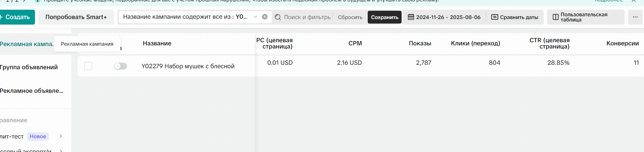Close the top notification banner
This screenshot has height=152, width=644.
click(x=633, y=1)
